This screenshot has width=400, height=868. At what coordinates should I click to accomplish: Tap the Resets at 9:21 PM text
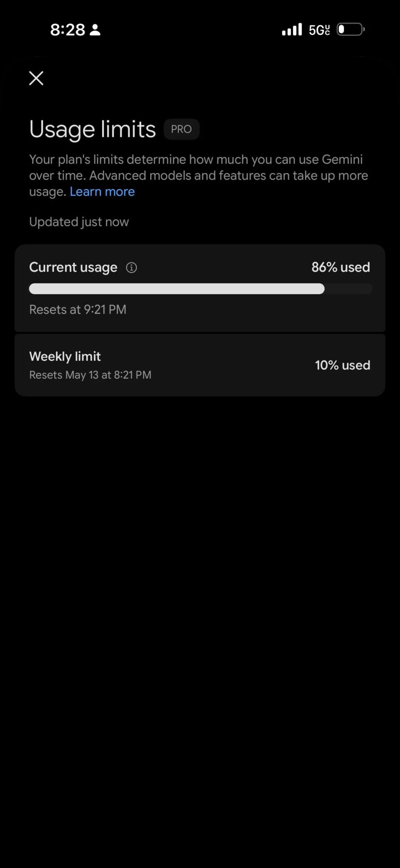pyautogui.click(x=77, y=309)
